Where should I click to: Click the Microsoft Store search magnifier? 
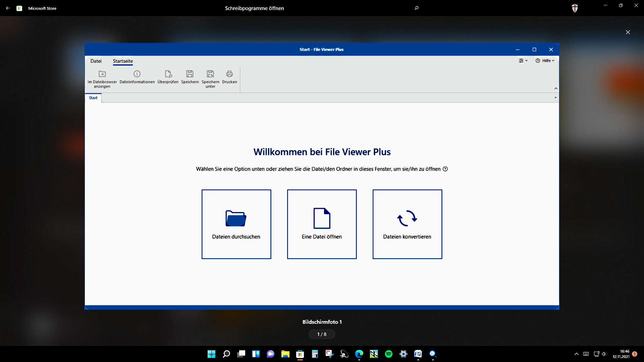pyautogui.click(x=417, y=8)
